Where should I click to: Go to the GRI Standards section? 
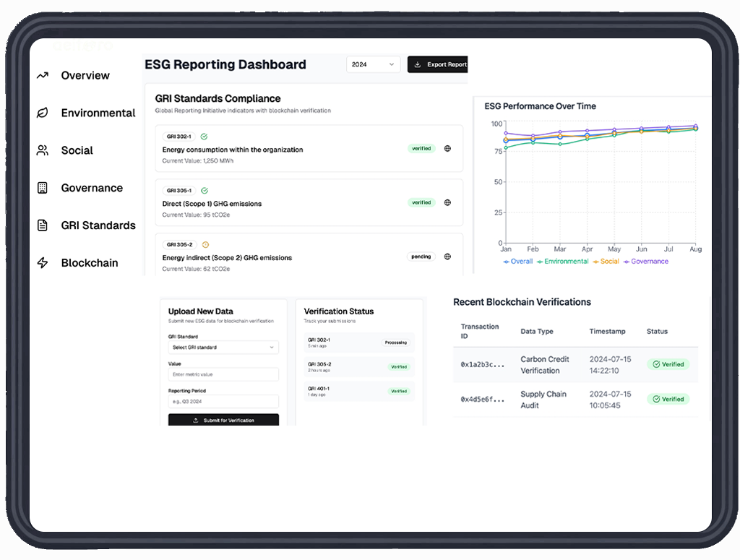(98, 225)
